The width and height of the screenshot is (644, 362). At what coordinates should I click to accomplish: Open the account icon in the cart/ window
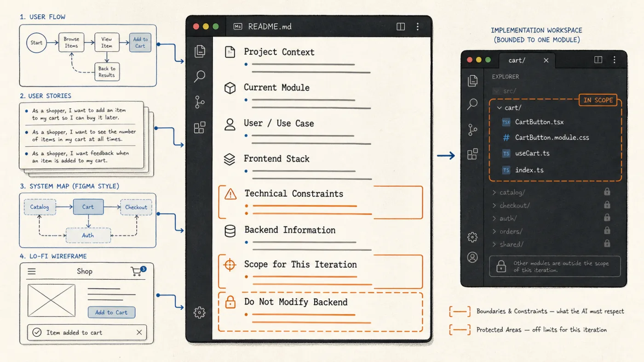(x=472, y=257)
